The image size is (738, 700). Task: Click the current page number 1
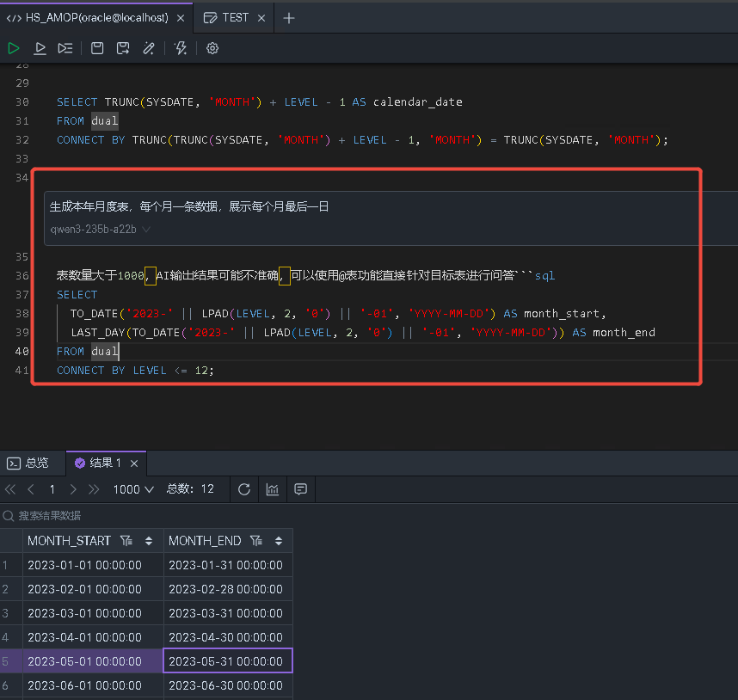tap(52, 489)
